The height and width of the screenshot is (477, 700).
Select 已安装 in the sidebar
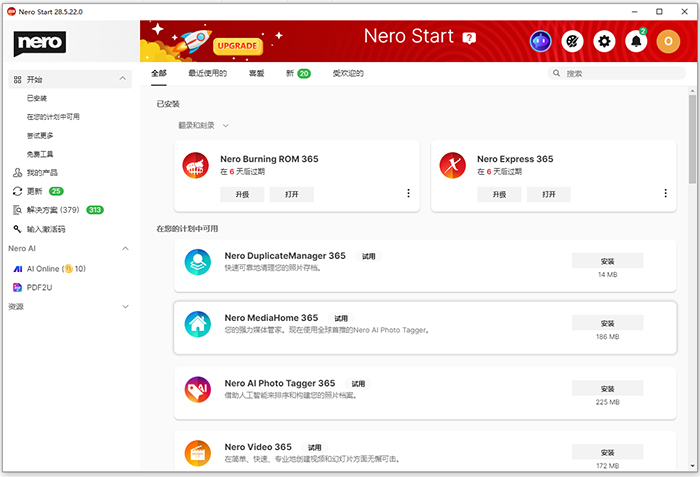(x=37, y=98)
